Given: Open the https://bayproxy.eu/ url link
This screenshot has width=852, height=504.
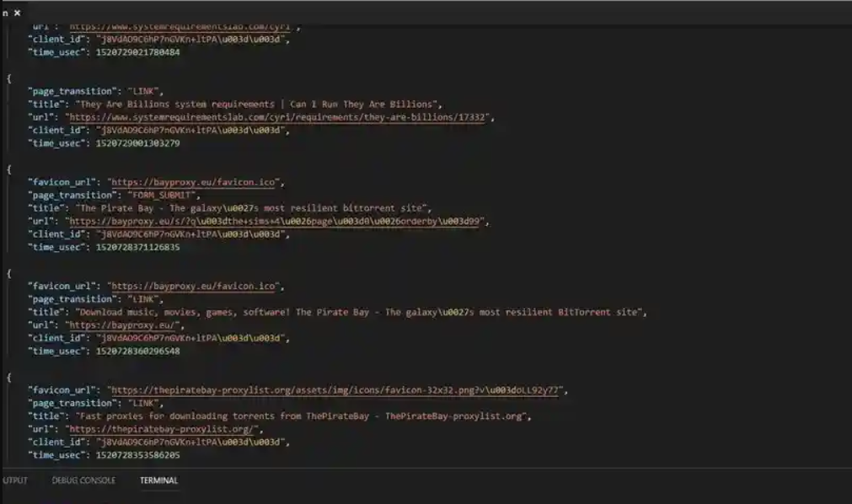Looking at the screenshot, I should pyautogui.click(x=121, y=325).
